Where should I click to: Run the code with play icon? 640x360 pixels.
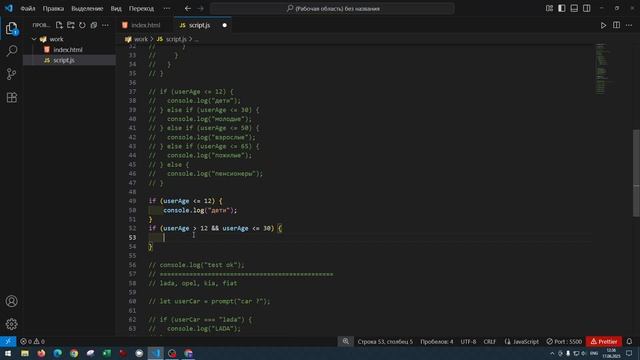603,25
